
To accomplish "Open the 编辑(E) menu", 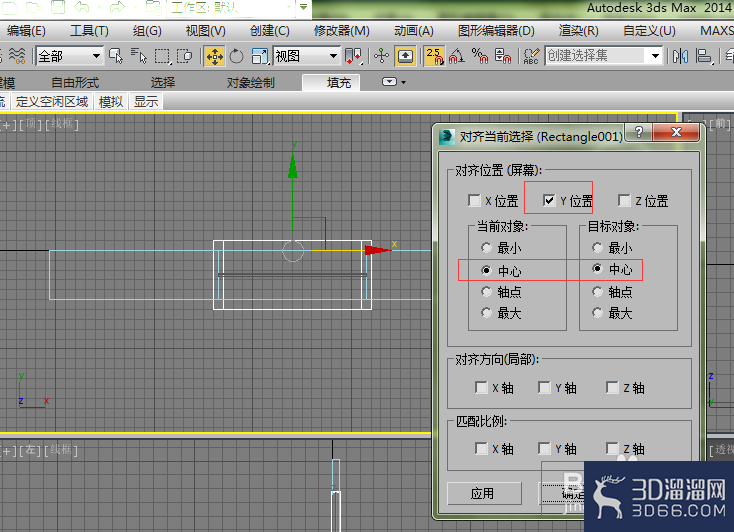I will [27, 31].
